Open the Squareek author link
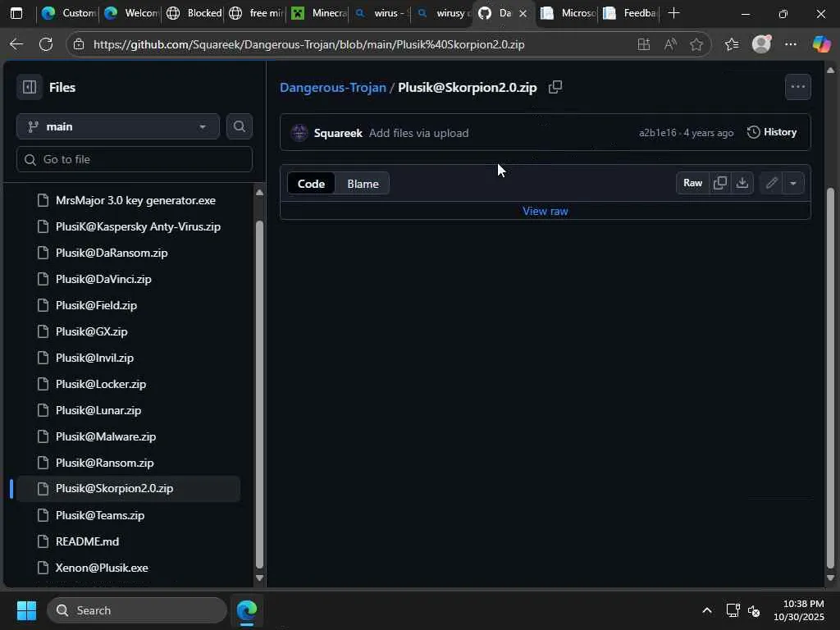Viewport: 840px width, 630px height. point(338,133)
